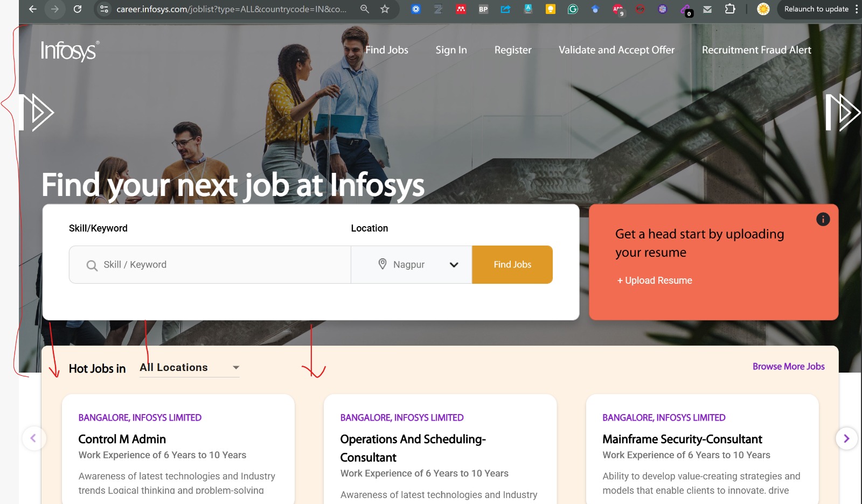This screenshot has height=504, width=862.
Task: Open the Extensions puzzle-piece menu
Action: pyautogui.click(x=730, y=9)
